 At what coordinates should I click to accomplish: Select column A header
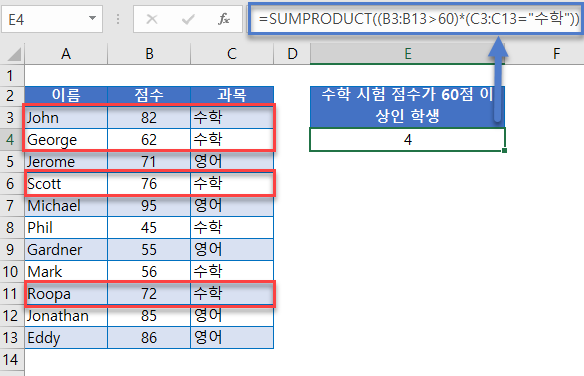pos(66,54)
